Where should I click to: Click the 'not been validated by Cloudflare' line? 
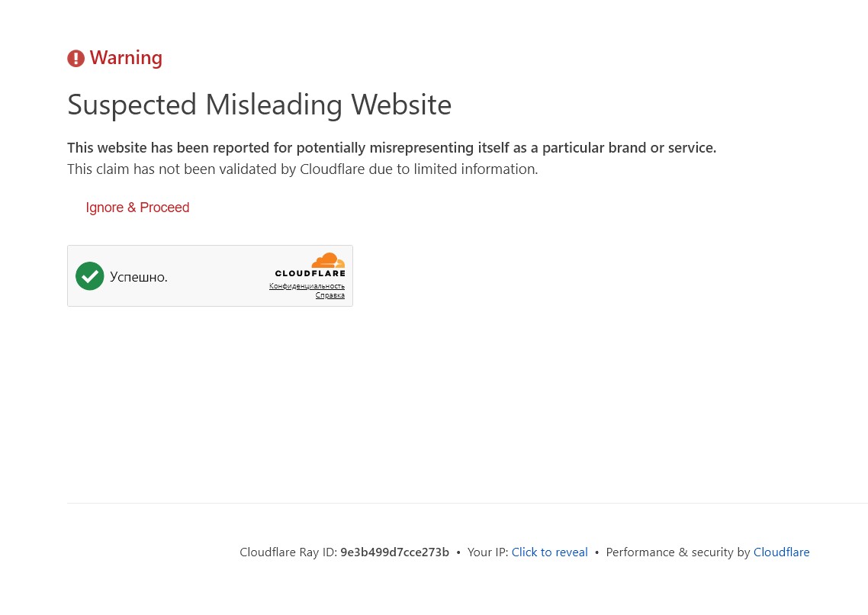pos(302,169)
